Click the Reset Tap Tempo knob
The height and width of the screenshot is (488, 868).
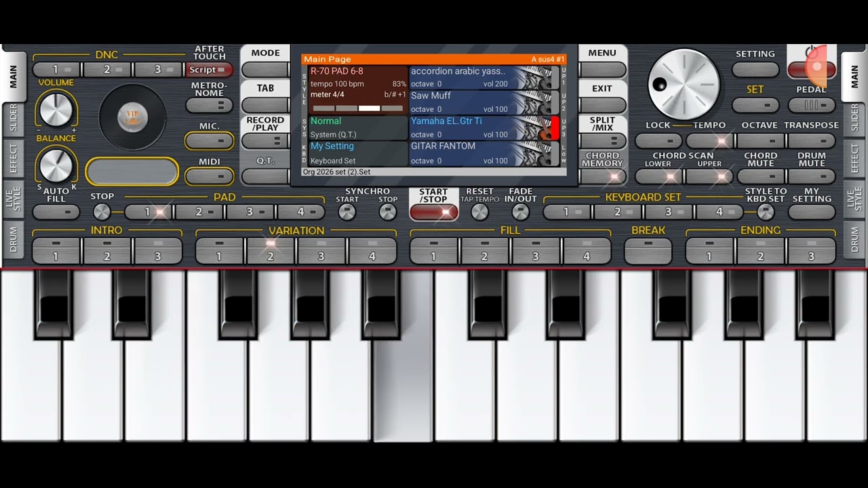click(479, 212)
